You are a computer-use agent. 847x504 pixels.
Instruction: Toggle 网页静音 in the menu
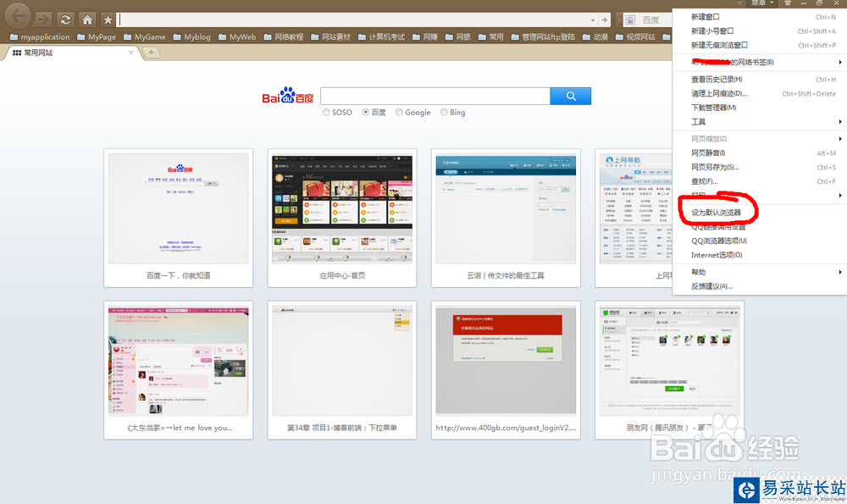[760, 152]
